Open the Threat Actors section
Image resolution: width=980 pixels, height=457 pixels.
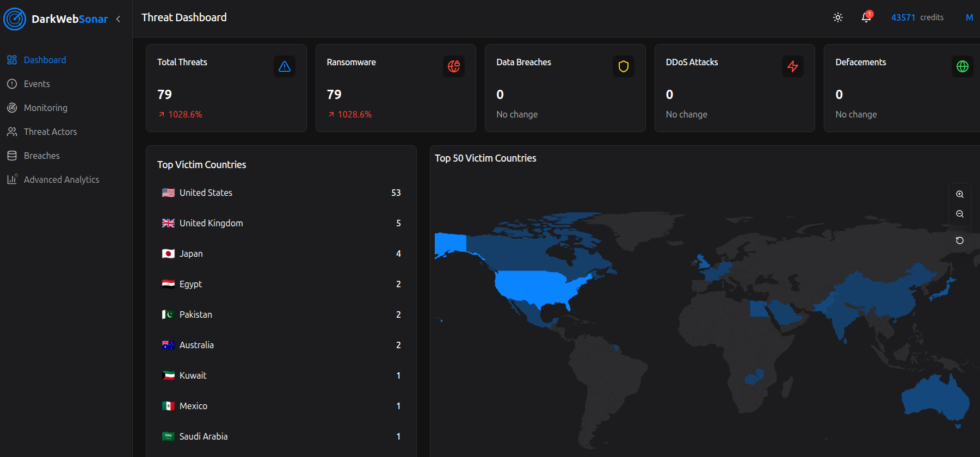tap(50, 132)
